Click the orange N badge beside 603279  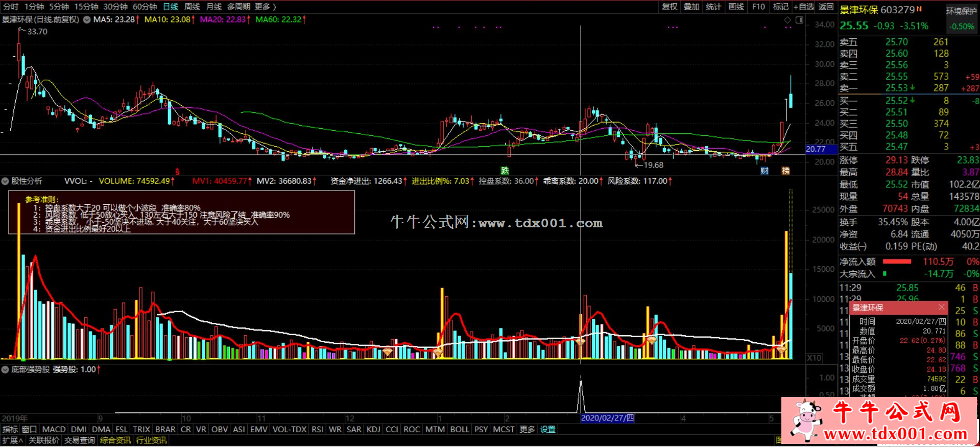pos(919,9)
